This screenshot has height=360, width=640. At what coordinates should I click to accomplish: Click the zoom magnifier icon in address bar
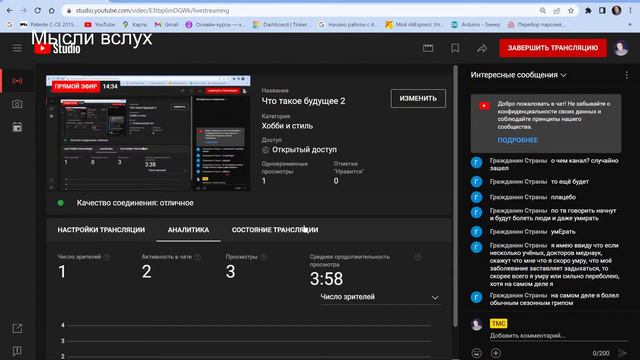(x=542, y=11)
